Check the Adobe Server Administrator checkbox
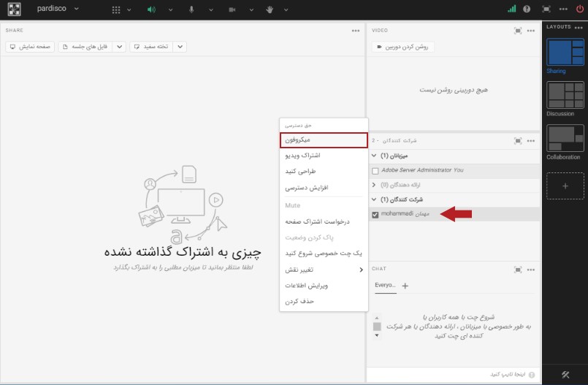The image size is (588, 385). click(x=375, y=171)
